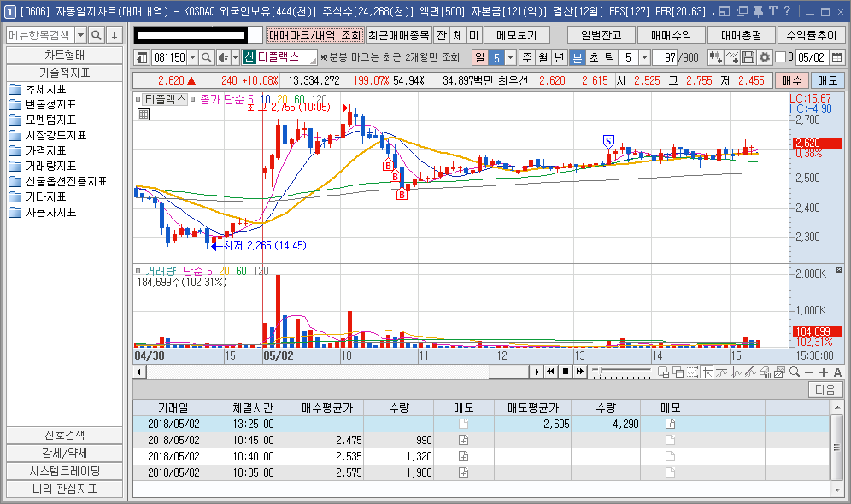Select the 일 daily period toggle

pos(480,57)
